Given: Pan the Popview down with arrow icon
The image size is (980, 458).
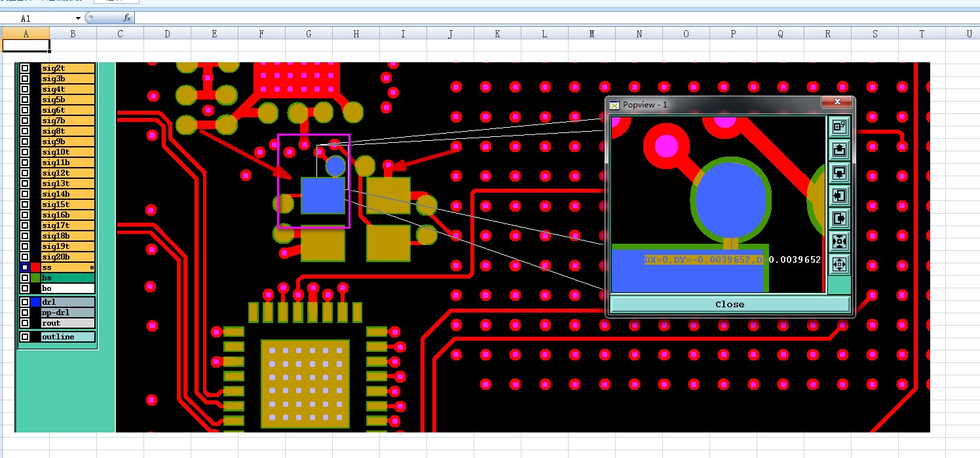Looking at the screenshot, I should point(839,172).
